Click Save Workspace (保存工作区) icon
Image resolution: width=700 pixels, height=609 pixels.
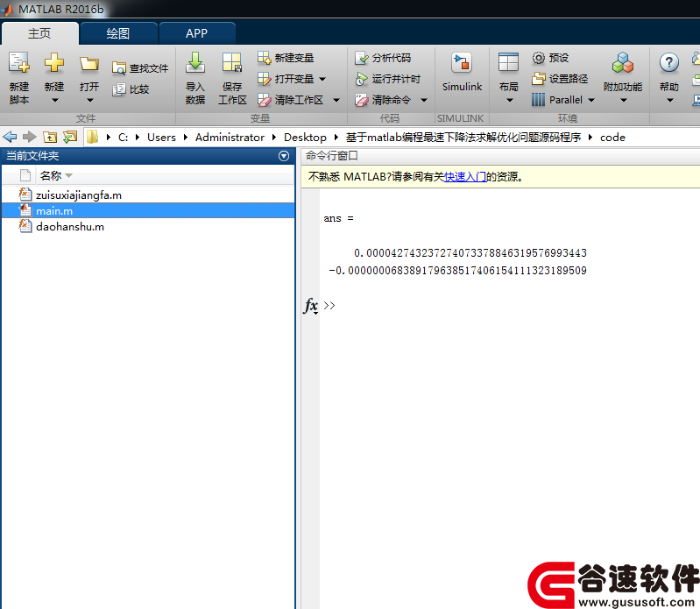232,62
